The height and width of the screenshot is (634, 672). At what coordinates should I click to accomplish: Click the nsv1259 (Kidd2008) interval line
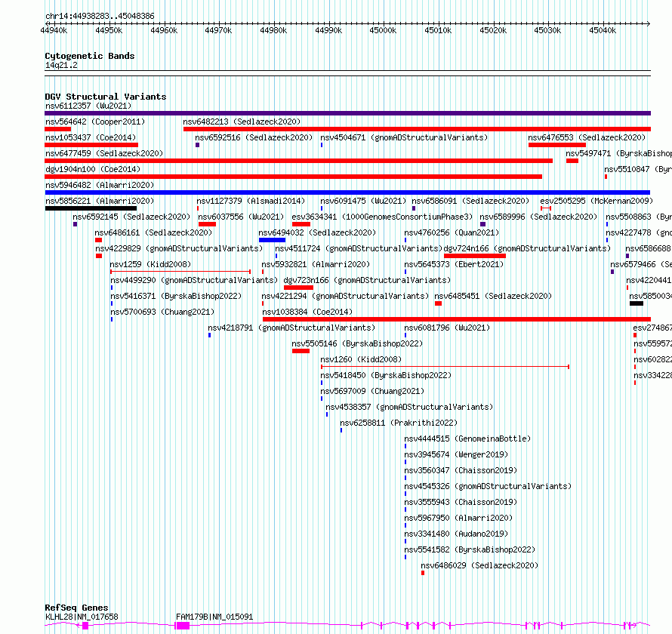[x=180, y=272]
